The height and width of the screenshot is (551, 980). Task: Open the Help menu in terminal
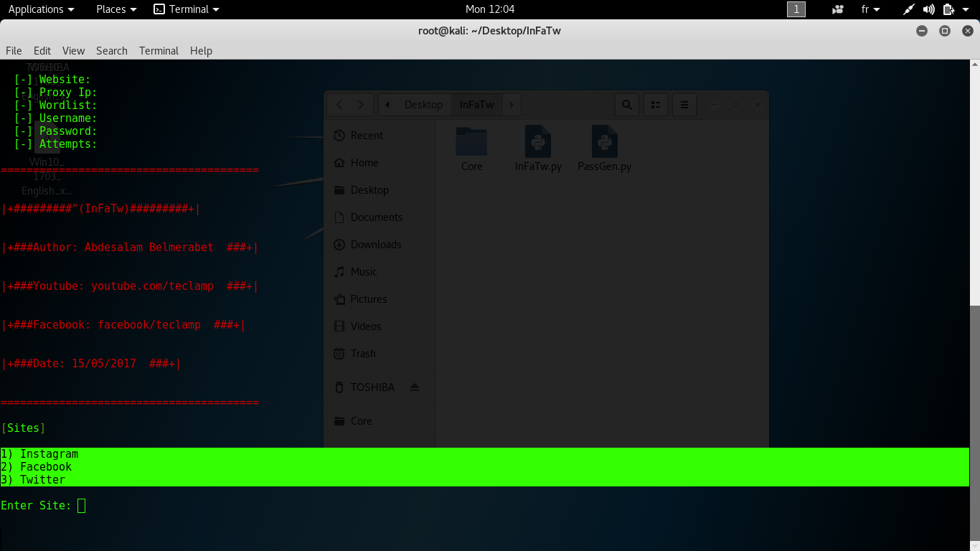coord(201,51)
